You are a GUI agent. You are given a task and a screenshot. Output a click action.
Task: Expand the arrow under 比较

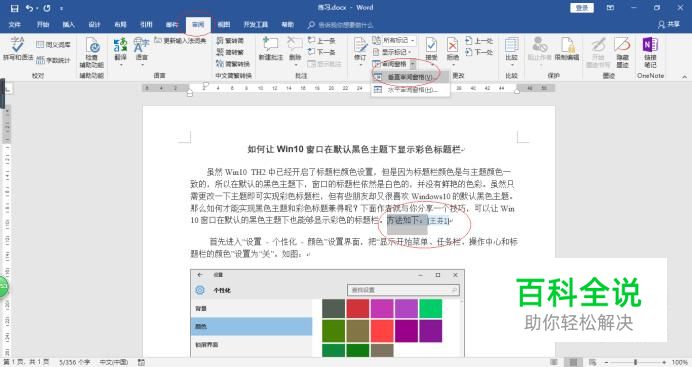tap(511, 65)
